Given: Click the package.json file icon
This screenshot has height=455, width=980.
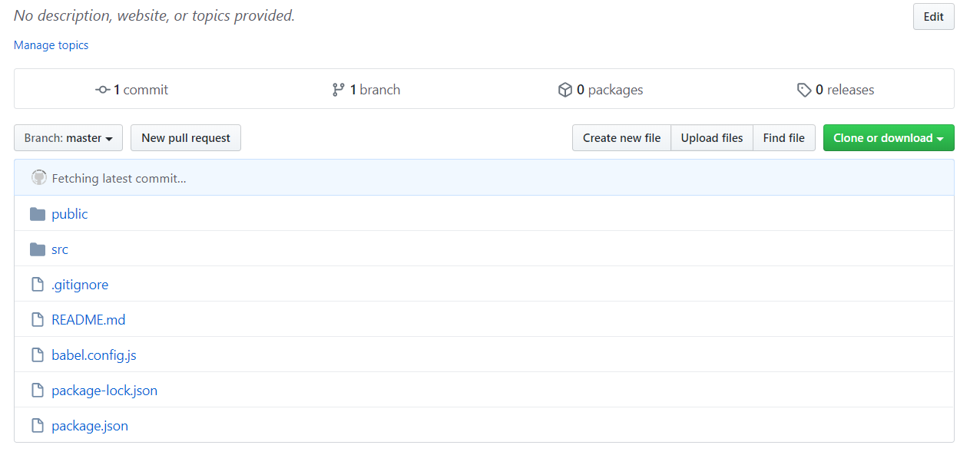Looking at the screenshot, I should (x=37, y=426).
